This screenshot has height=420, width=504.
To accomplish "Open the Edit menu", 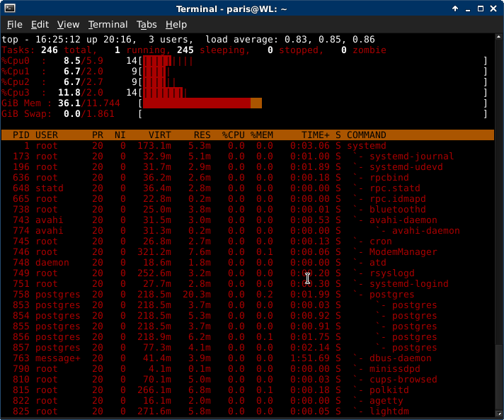I will [x=40, y=25].
